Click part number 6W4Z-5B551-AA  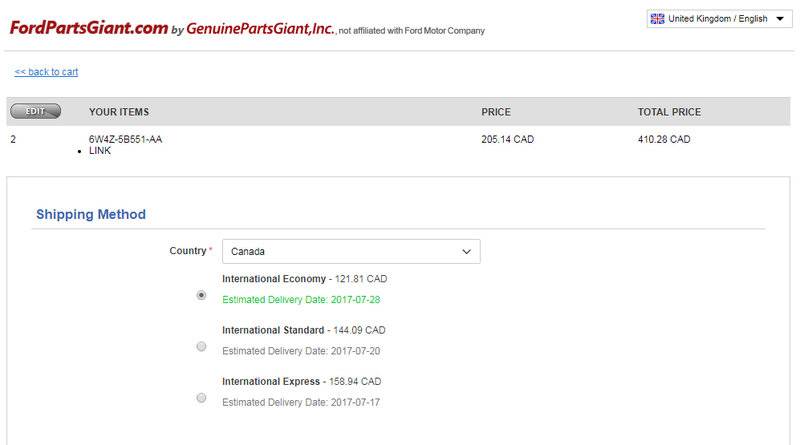click(x=125, y=139)
